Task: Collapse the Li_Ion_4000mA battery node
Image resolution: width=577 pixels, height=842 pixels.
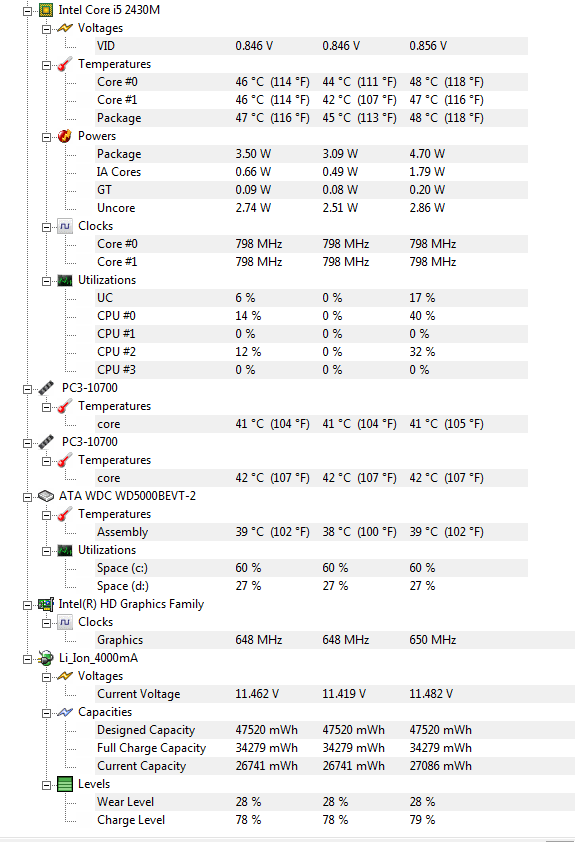Action: 27,659
